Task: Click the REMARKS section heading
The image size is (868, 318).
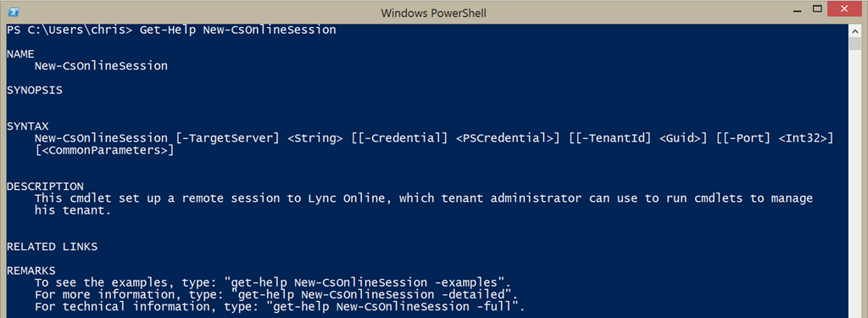Action: tap(31, 271)
